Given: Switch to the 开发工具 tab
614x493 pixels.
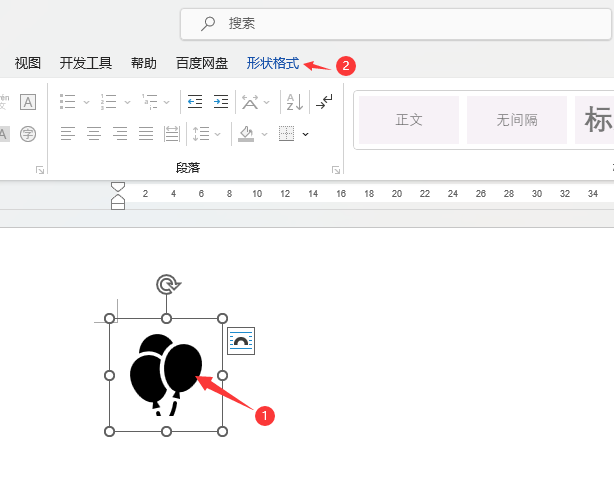Looking at the screenshot, I should tap(86, 63).
